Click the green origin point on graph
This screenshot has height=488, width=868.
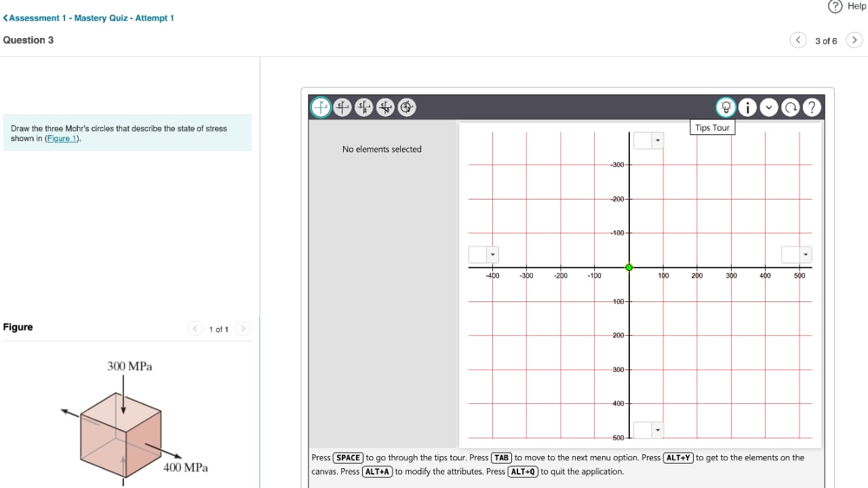[629, 267]
